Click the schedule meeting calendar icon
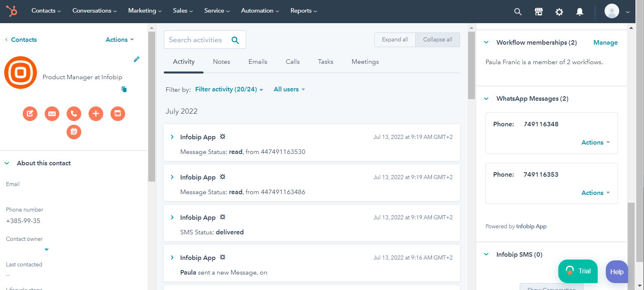Viewport: 644px width, 290px height. [74, 132]
